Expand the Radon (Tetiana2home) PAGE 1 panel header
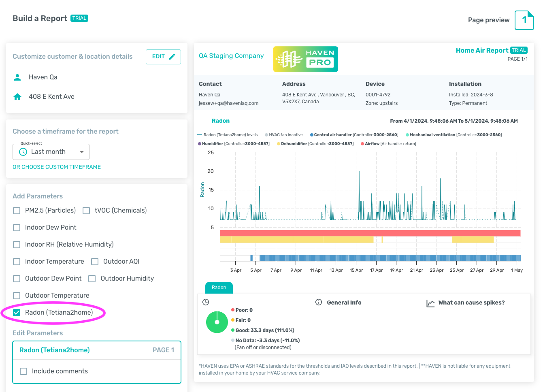This screenshot has height=392, width=543. point(97,350)
